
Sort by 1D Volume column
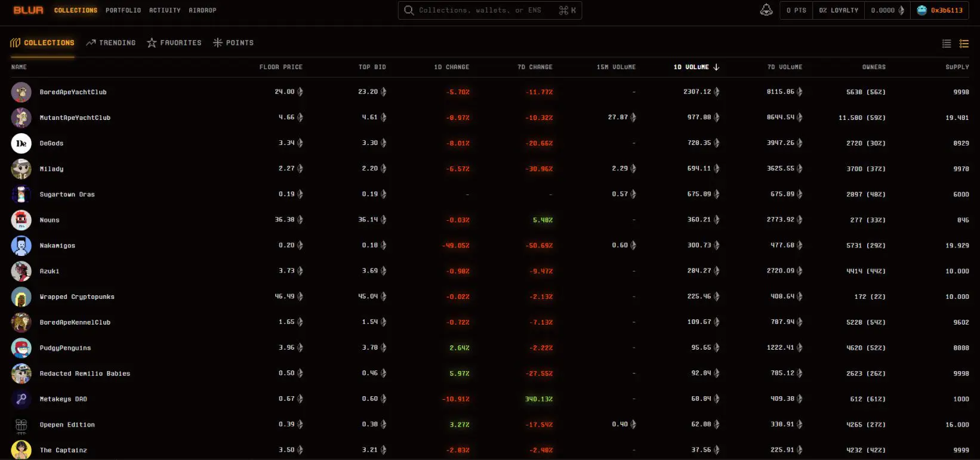pos(696,67)
